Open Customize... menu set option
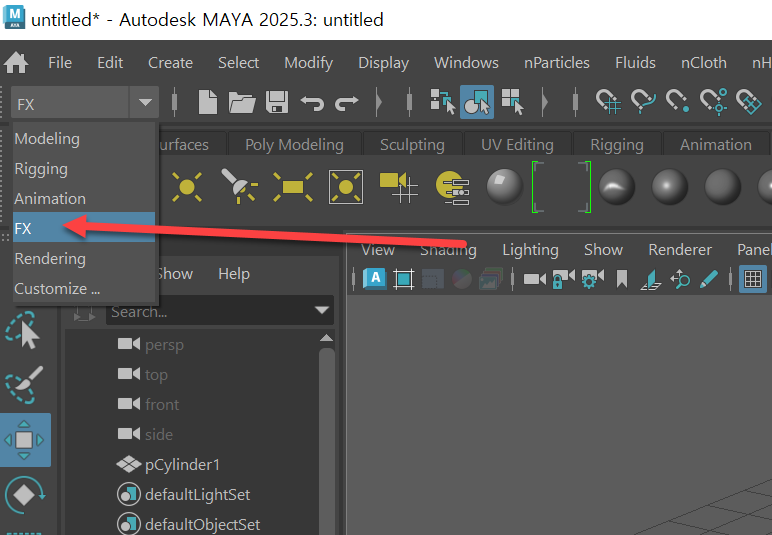Image resolution: width=772 pixels, height=535 pixels. click(84, 288)
